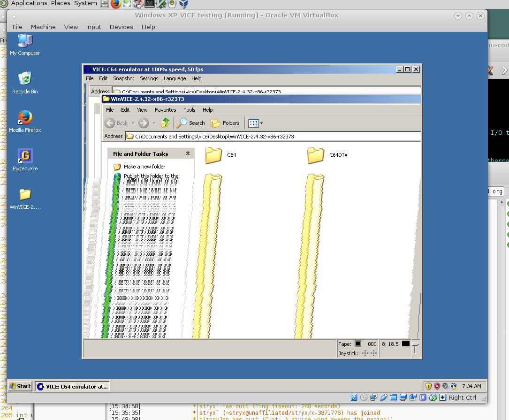
Task: Click the Explorer address path field
Action: (x=273, y=137)
